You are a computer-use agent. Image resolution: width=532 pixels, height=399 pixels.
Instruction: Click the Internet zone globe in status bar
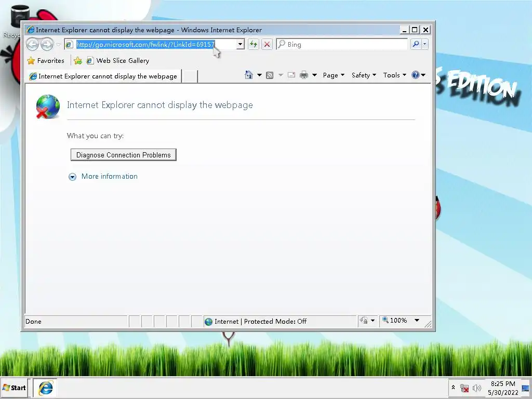coord(209,322)
